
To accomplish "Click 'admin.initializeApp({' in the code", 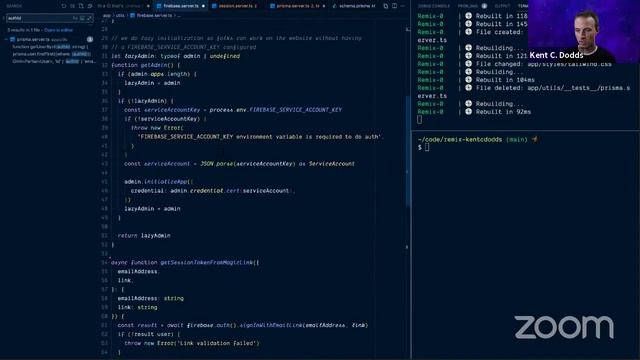I will tap(158, 182).
